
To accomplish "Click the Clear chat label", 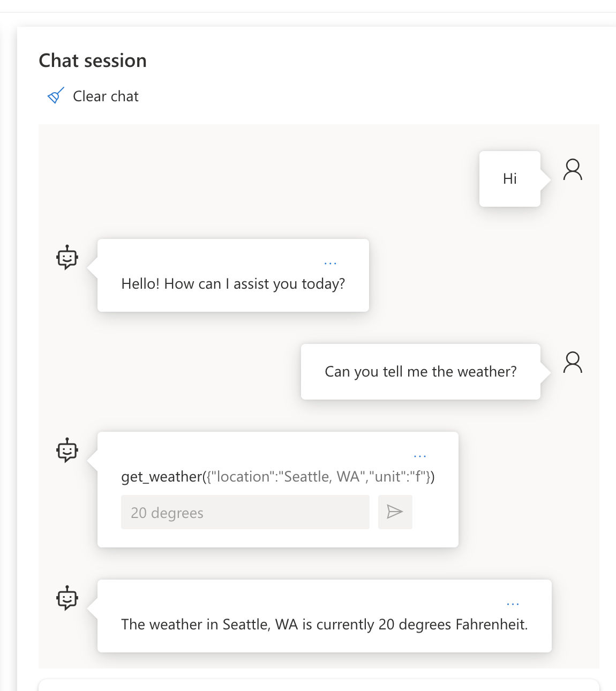I will [106, 96].
